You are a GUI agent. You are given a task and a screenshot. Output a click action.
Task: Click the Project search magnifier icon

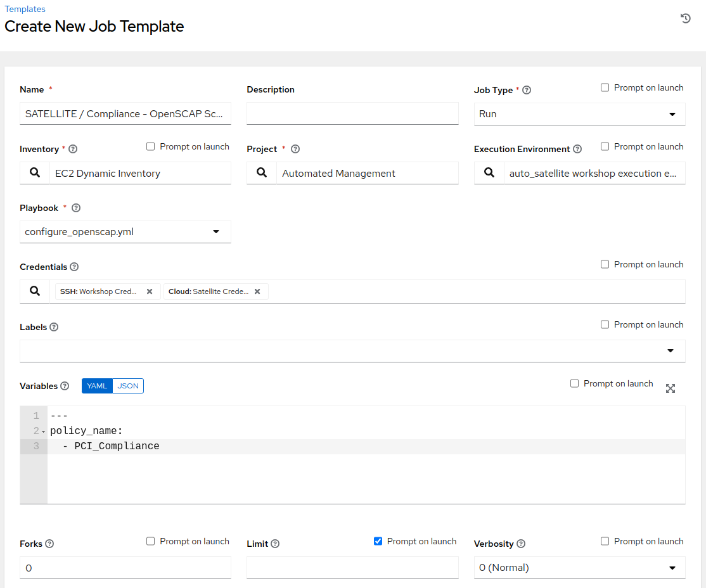[x=262, y=173]
